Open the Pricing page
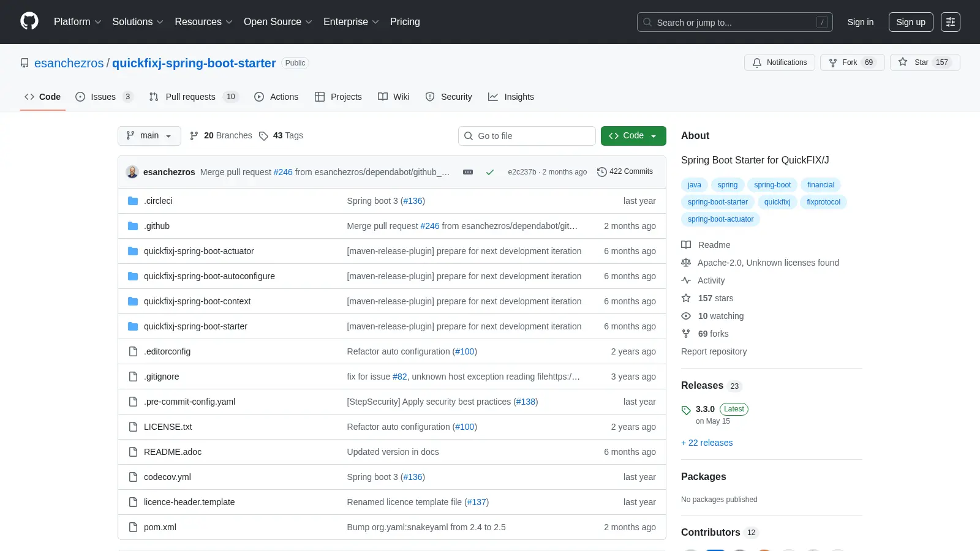The width and height of the screenshot is (980, 551). [405, 22]
